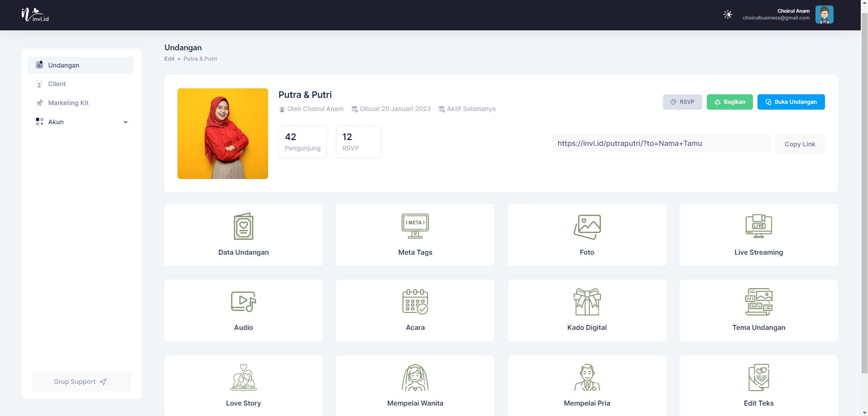Screen dimensions: 868x416
Task: Click the Live Streaming label
Action: click(x=759, y=252)
